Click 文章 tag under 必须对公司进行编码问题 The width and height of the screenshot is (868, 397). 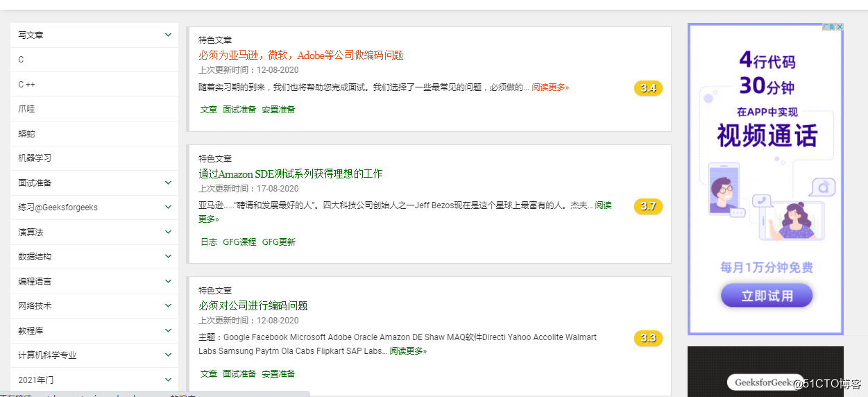pyautogui.click(x=209, y=374)
